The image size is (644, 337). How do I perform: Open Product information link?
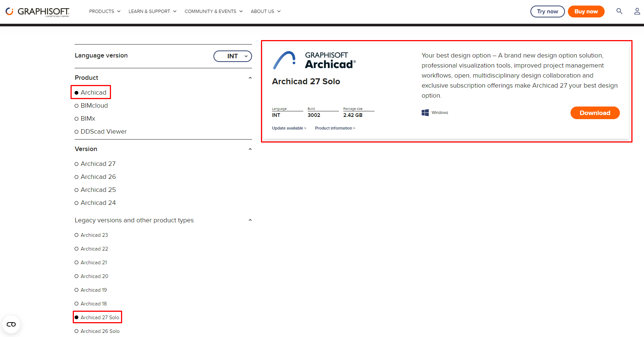tap(335, 128)
